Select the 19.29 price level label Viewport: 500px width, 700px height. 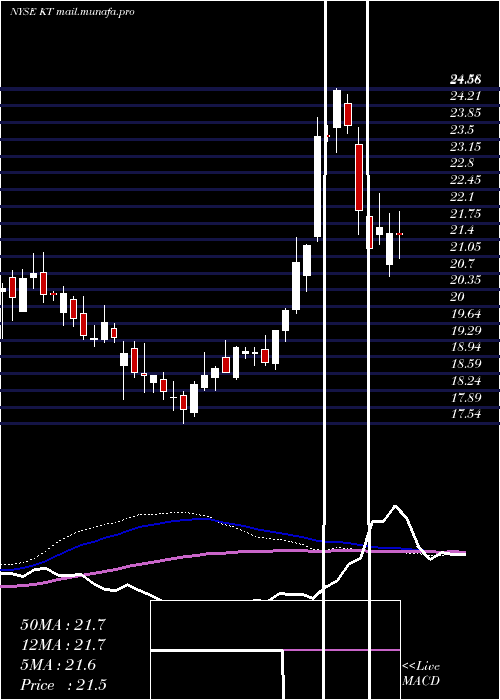point(465,331)
